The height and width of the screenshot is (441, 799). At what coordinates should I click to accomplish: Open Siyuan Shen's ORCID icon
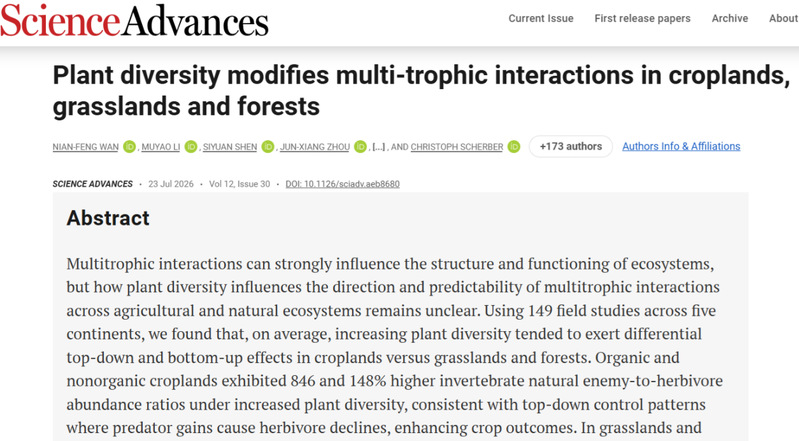(268, 147)
